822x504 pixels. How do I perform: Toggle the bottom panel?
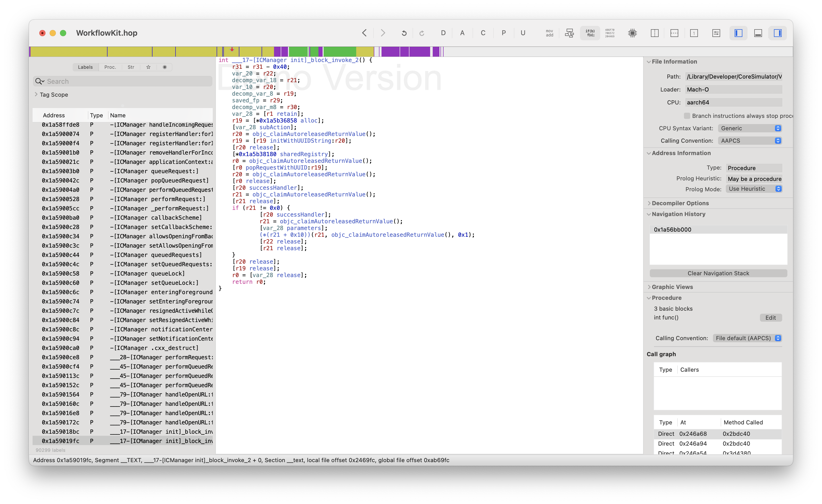758,33
